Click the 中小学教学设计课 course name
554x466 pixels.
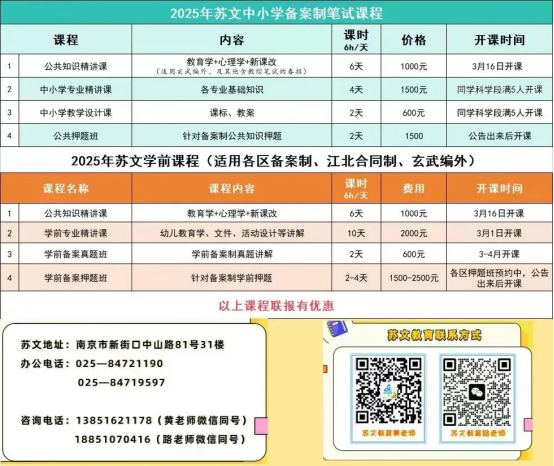76,113
